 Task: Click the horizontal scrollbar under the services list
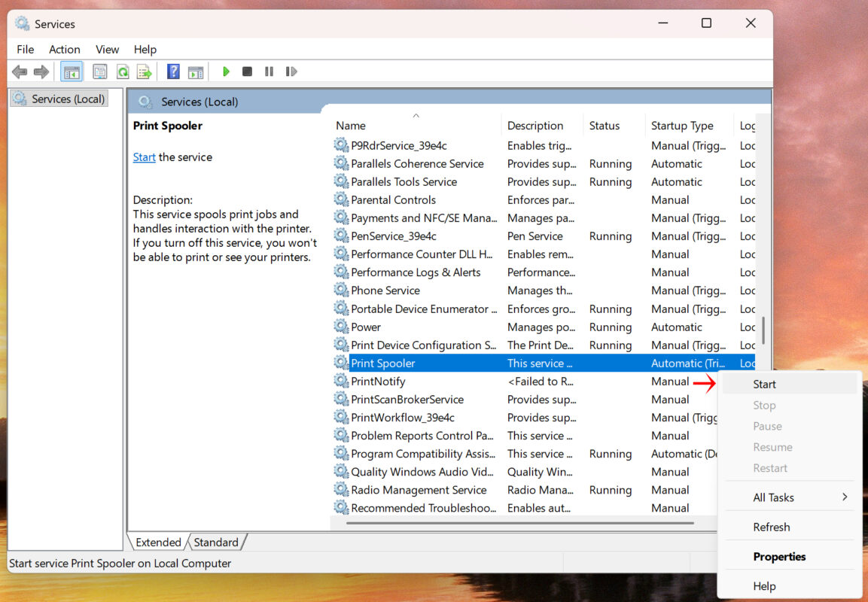click(x=519, y=523)
